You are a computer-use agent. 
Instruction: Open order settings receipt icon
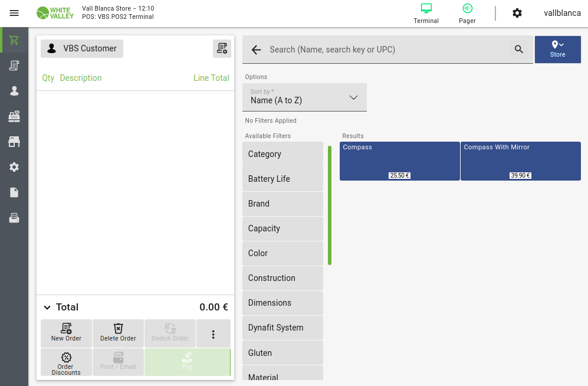click(222, 49)
